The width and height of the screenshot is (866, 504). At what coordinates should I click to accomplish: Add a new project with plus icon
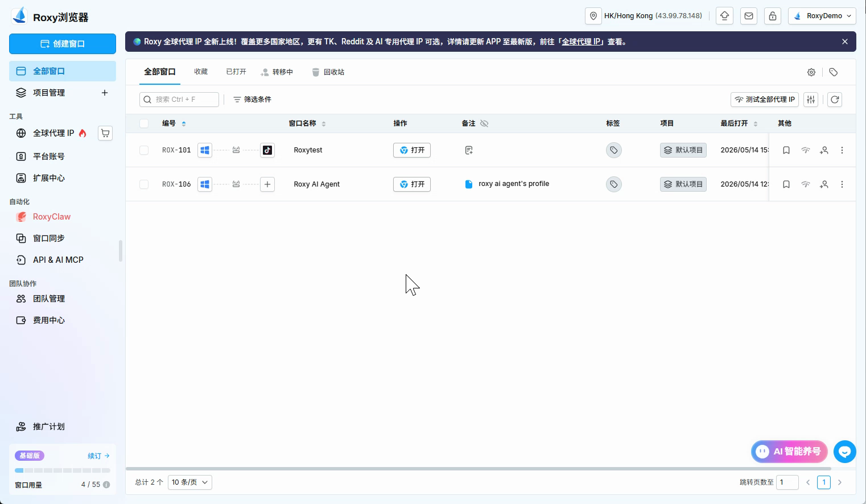pos(105,93)
